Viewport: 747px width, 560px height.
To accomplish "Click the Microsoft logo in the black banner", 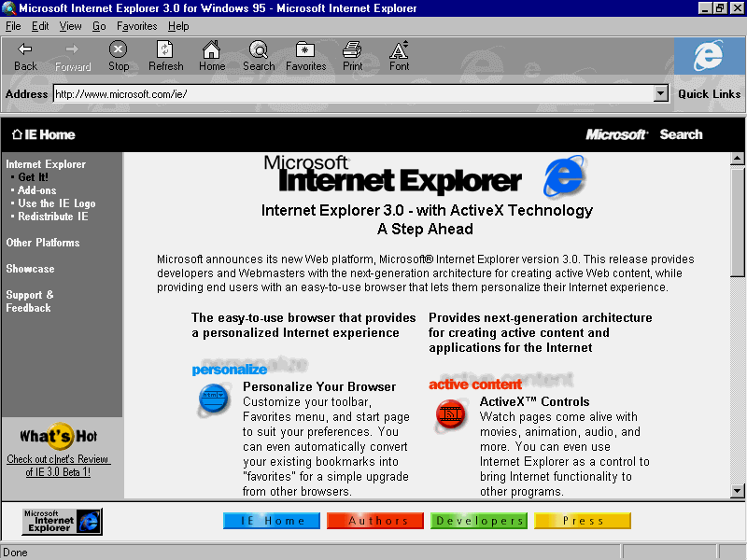I will click(616, 134).
